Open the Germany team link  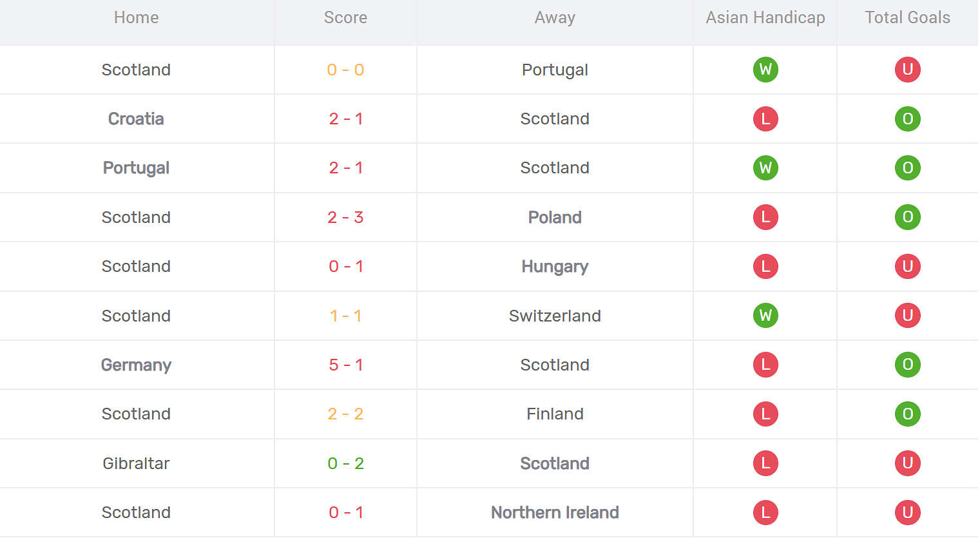(x=136, y=365)
